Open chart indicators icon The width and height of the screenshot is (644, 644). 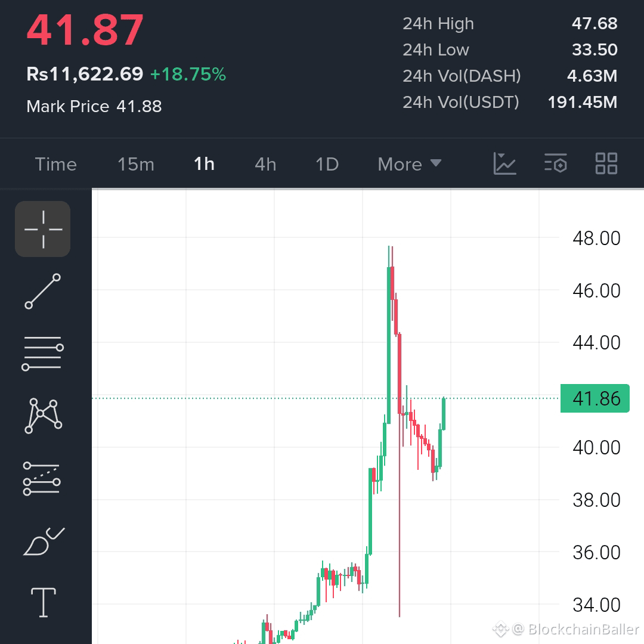504,163
